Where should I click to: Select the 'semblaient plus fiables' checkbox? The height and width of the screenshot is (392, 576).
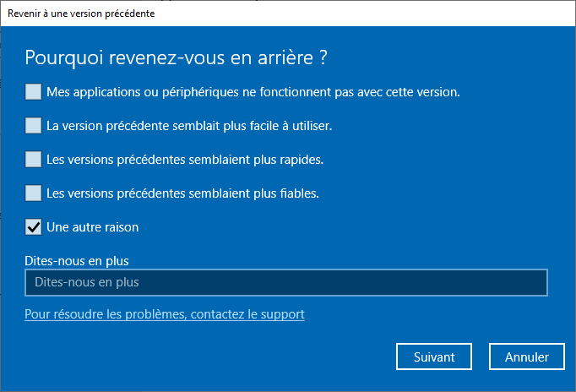click(33, 193)
